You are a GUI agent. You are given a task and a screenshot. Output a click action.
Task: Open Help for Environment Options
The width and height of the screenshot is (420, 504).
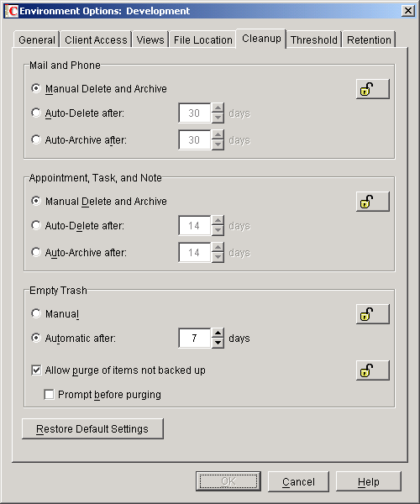point(369,481)
